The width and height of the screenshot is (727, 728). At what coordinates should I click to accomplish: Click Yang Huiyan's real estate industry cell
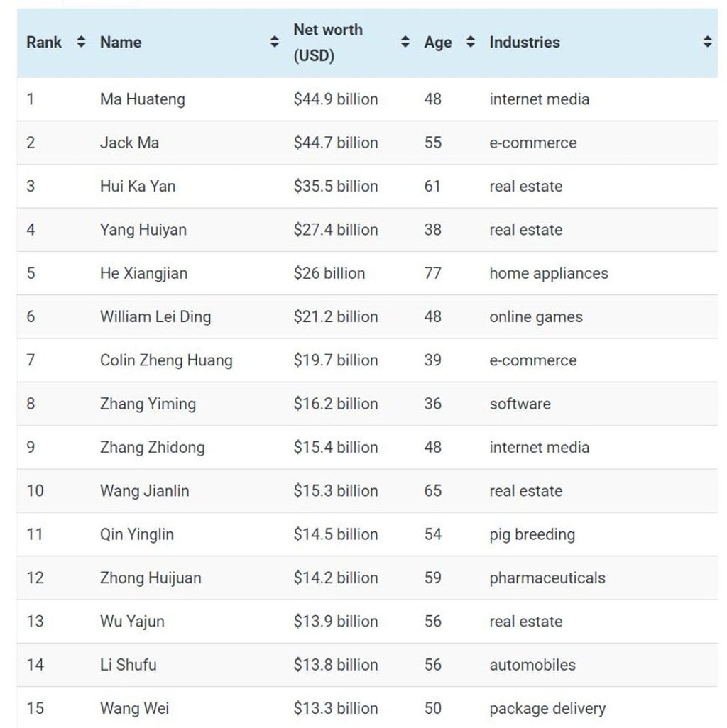[525, 230]
